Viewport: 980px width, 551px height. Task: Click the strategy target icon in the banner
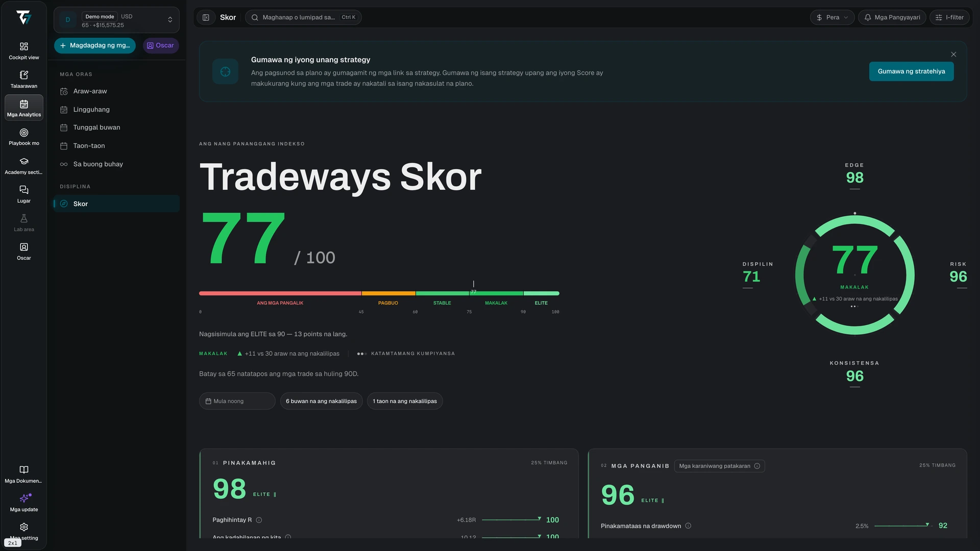point(225,71)
